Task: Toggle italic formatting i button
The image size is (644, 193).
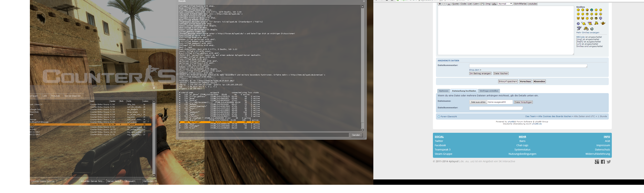Action: tap(445, 4)
